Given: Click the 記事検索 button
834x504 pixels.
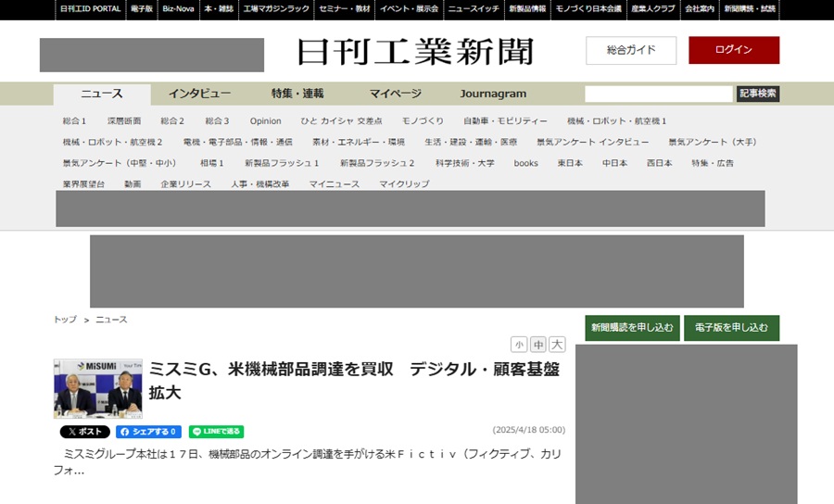Looking at the screenshot, I should (758, 94).
